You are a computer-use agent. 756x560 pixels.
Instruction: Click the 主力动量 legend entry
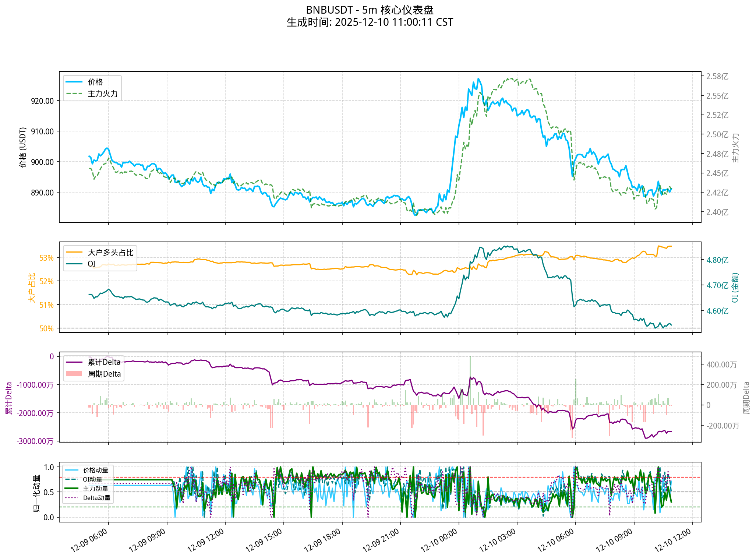coord(95,489)
